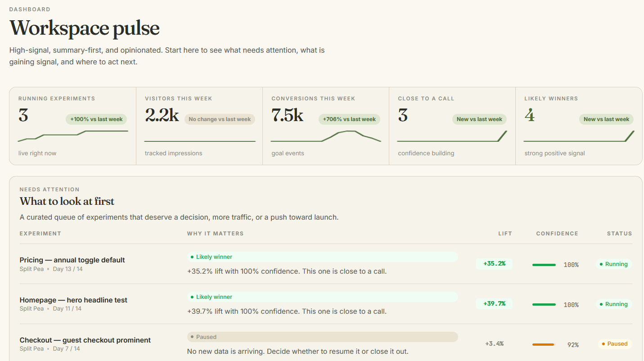This screenshot has height=361, width=644.
Task: Click the Likely winner tag on Pricing row
Action: point(322,257)
